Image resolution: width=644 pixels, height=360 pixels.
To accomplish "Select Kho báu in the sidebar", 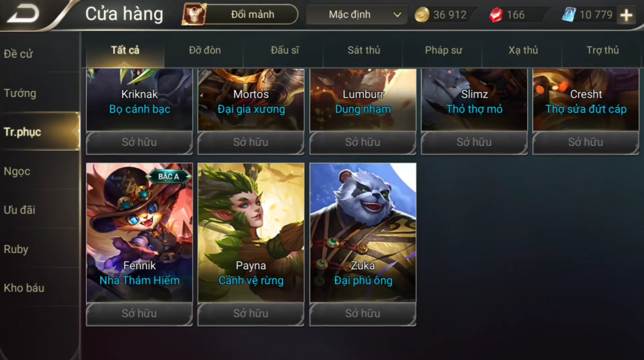I will pos(24,288).
